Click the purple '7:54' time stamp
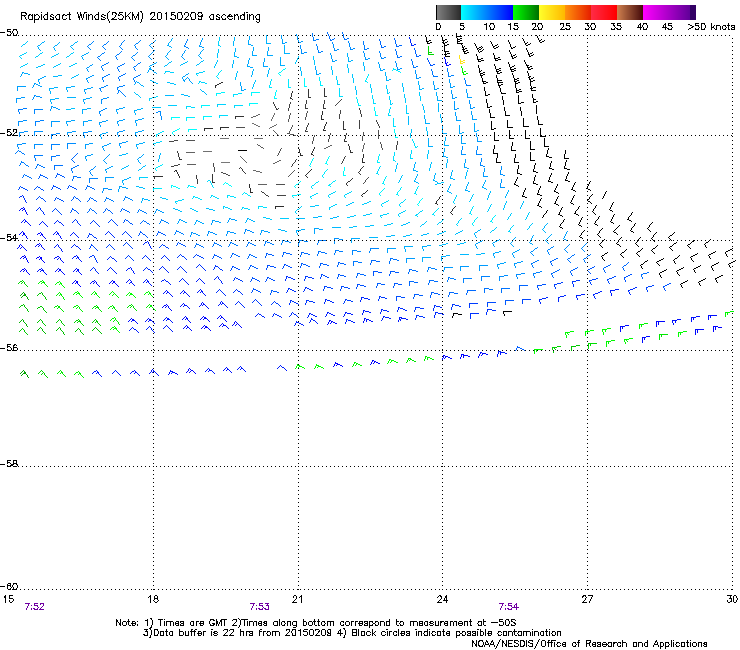 pos(509,607)
